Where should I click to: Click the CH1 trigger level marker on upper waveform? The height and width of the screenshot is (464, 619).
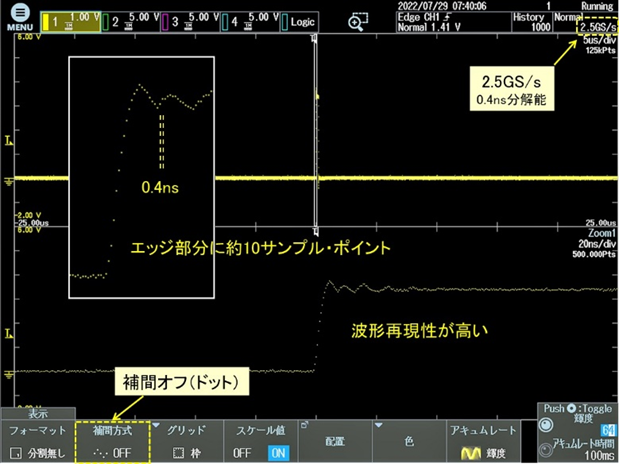9,140
